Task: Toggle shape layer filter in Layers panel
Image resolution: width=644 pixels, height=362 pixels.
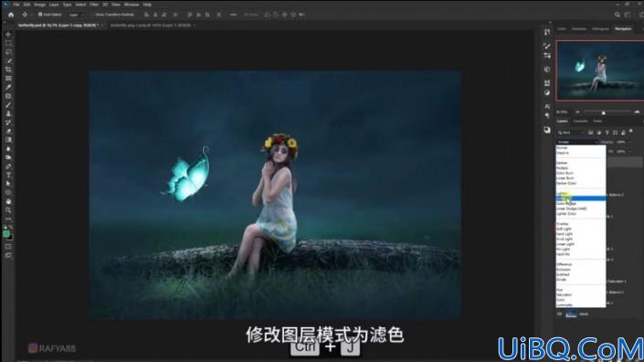Action: (x=616, y=133)
